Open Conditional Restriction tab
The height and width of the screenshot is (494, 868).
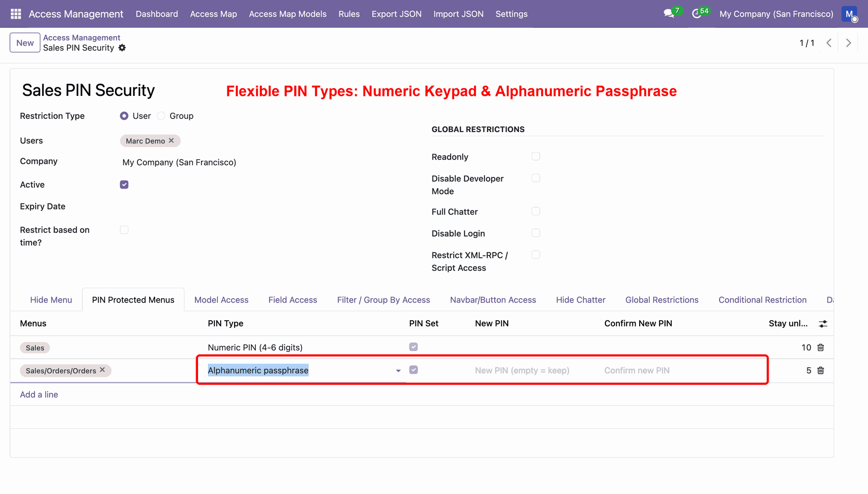763,300
